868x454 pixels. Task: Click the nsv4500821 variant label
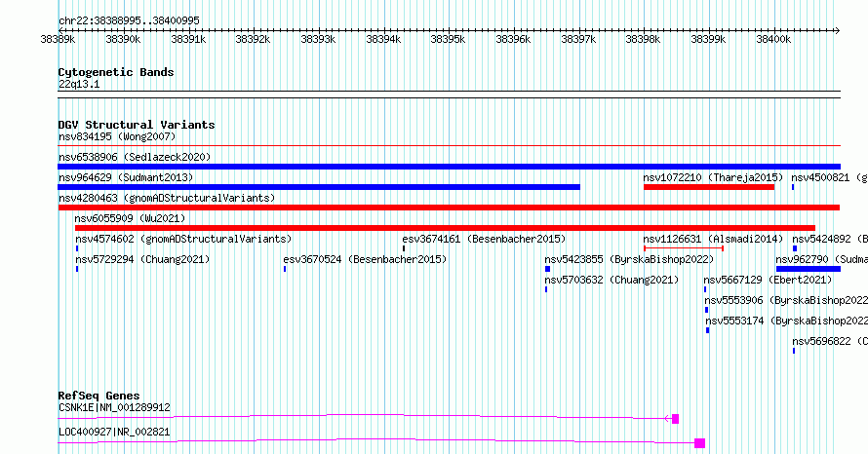click(829, 177)
